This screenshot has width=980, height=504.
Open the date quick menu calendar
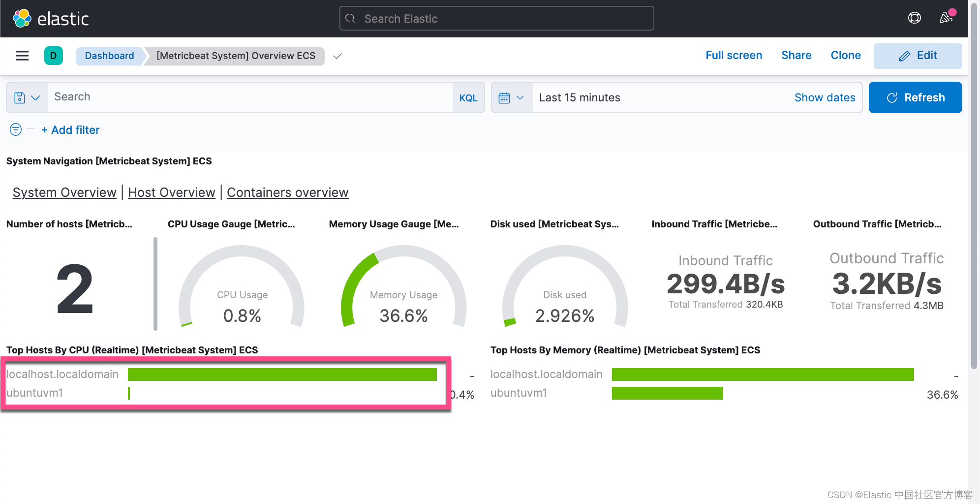tap(512, 97)
